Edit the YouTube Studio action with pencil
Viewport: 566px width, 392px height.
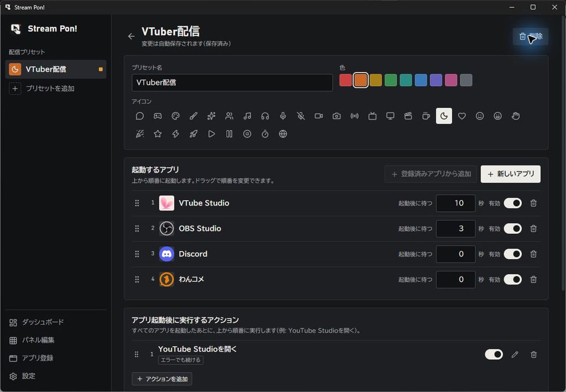click(515, 354)
